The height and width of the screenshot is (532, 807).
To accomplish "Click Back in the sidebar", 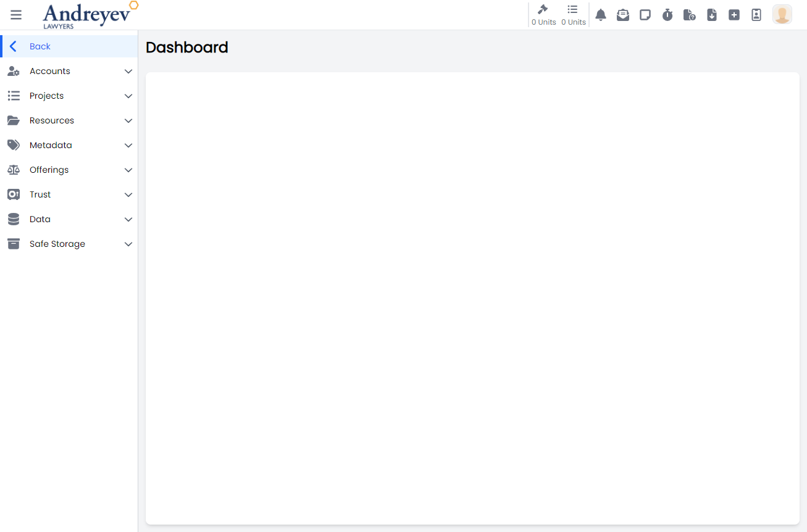I will pyautogui.click(x=40, y=46).
